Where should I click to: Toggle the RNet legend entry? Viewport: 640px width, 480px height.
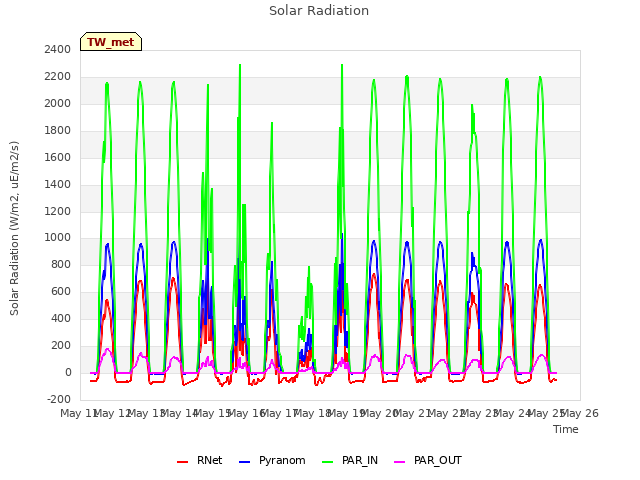click(200, 460)
